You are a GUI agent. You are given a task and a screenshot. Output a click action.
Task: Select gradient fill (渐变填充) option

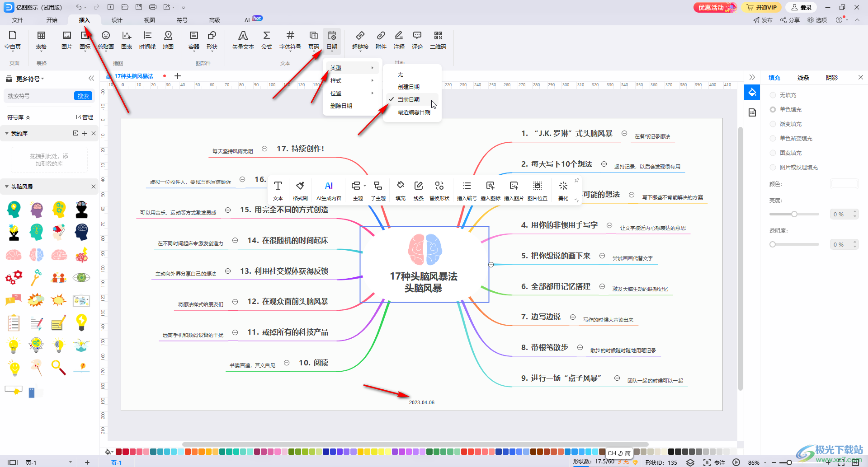pyautogui.click(x=786, y=124)
